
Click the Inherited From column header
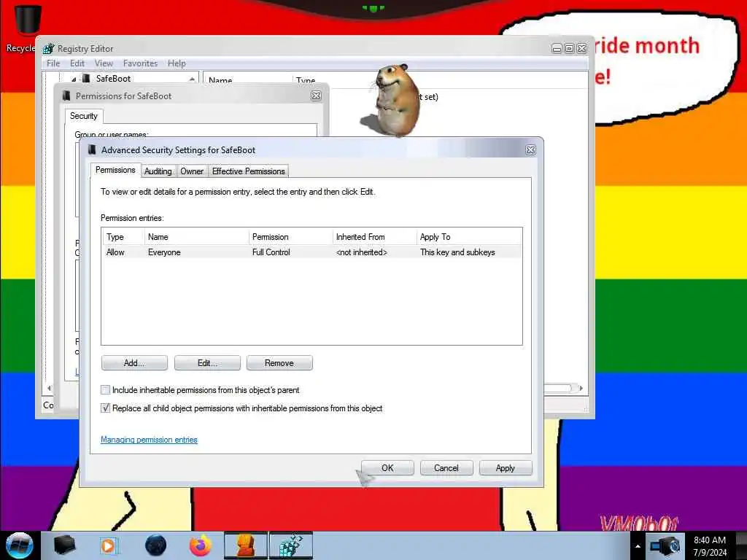point(374,237)
